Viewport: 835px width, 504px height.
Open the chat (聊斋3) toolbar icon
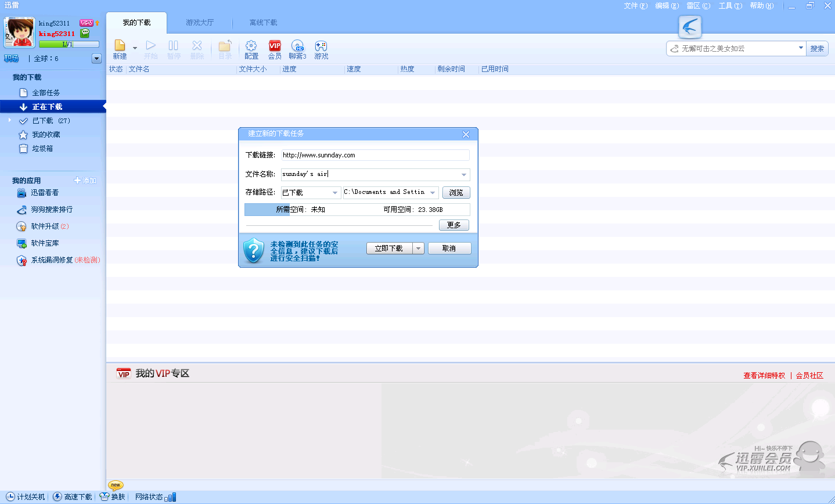[297, 49]
